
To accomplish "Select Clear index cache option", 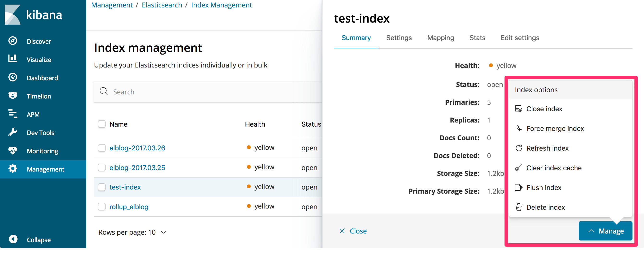I will click(x=571, y=168).
